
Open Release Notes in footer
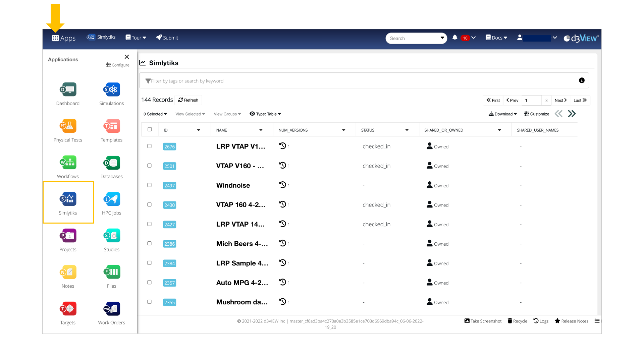(x=572, y=321)
